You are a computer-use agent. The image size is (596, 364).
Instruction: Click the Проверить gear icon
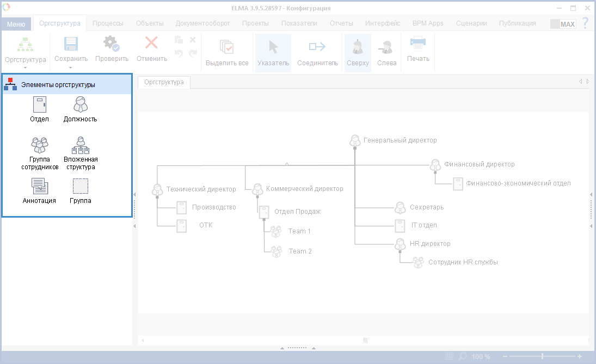112,44
